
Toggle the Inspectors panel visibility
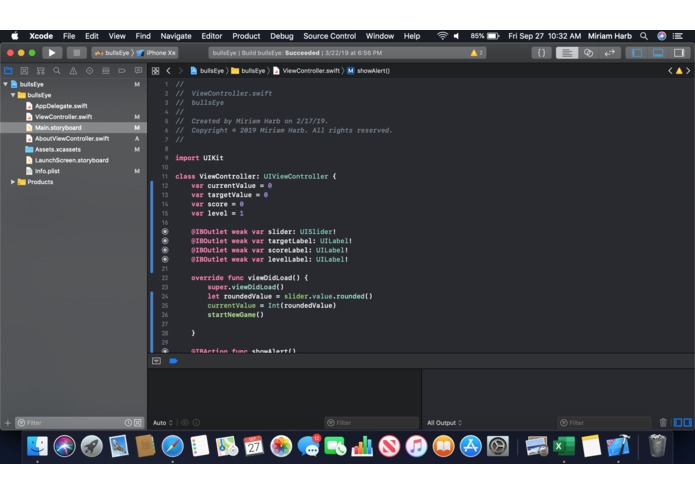pos(679,53)
